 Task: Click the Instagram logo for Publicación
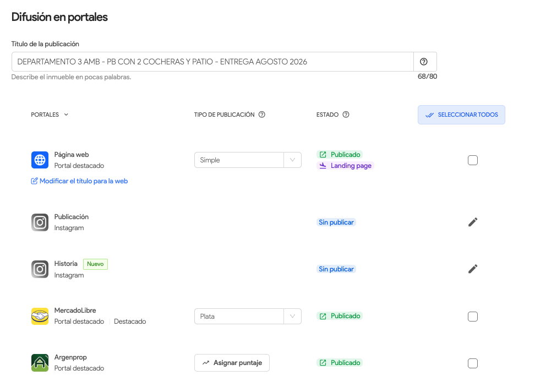click(x=40, y=222)
